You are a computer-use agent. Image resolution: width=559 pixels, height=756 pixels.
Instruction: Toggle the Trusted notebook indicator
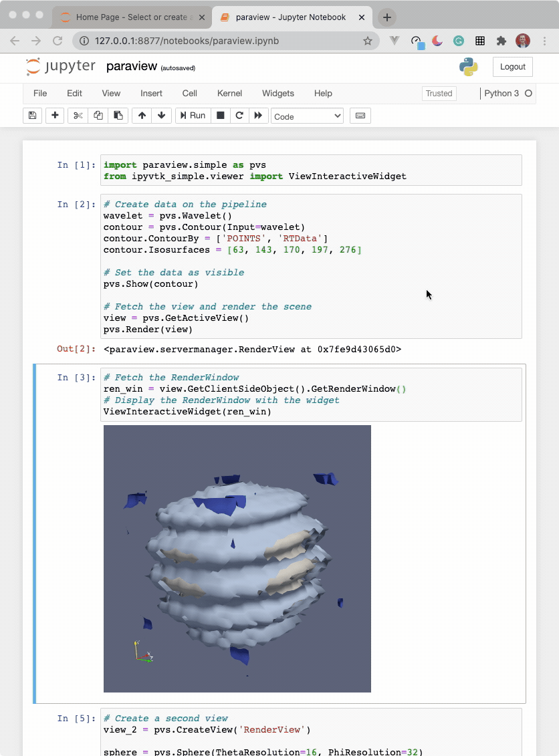pyautogui.click(x=439, y=94)
